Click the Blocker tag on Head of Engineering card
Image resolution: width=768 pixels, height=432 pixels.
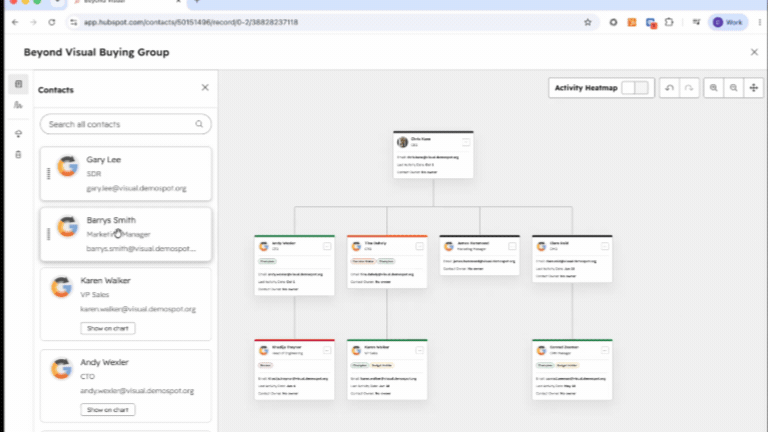point(265,365)
